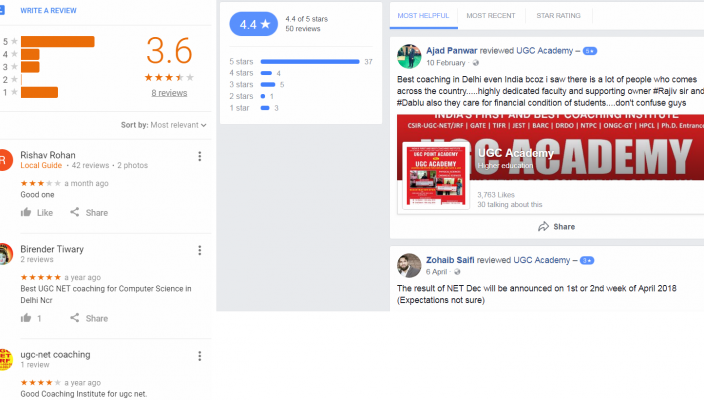The width and height of the screenshot is (704, 400).
Task: Open UGC Academy page thumbnail image
Action: point(436,176)
